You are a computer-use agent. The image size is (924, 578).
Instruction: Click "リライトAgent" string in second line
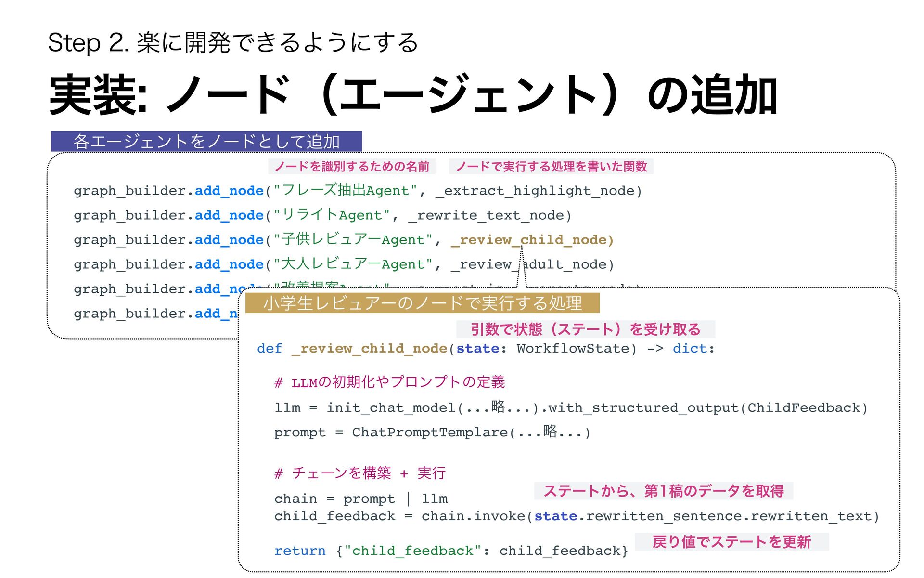coord(331,215)
